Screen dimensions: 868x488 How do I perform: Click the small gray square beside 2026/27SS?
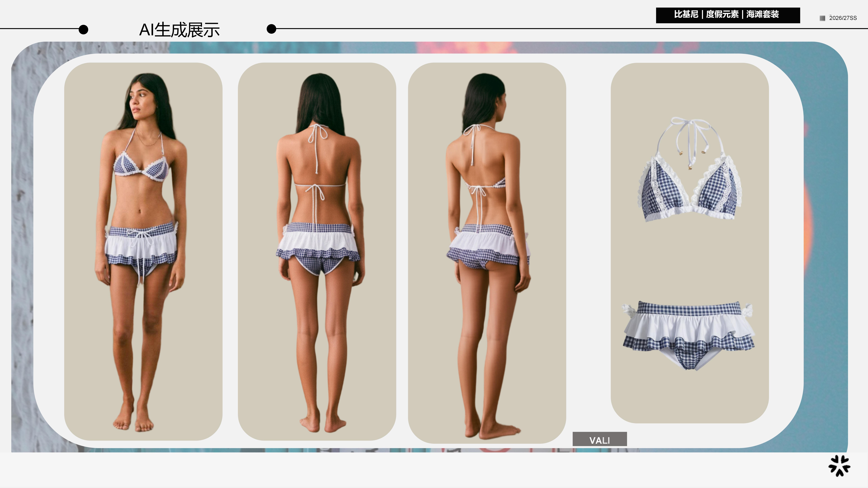(x=823, y=18)
